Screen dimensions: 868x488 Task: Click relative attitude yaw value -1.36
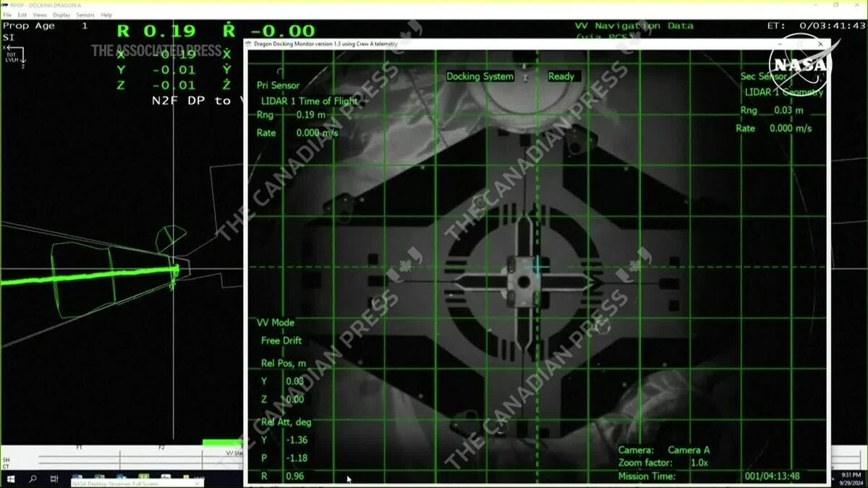tap(297, 440)
